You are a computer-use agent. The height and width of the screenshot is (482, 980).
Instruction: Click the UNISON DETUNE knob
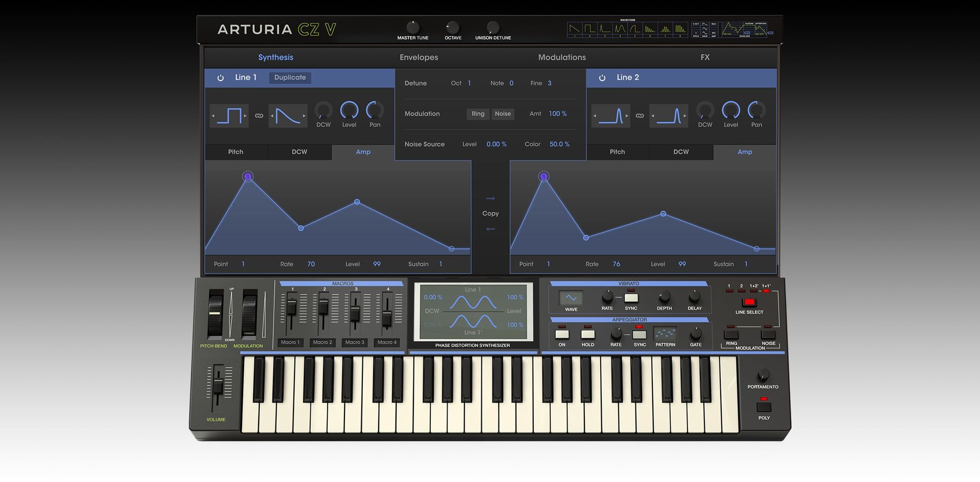(493, 28)
